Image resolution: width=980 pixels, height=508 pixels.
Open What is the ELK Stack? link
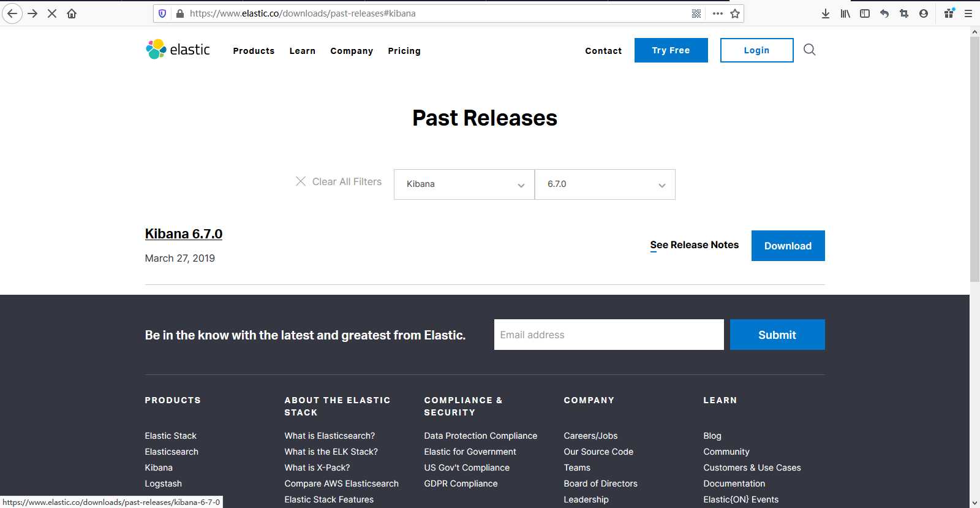click(331, 452)
